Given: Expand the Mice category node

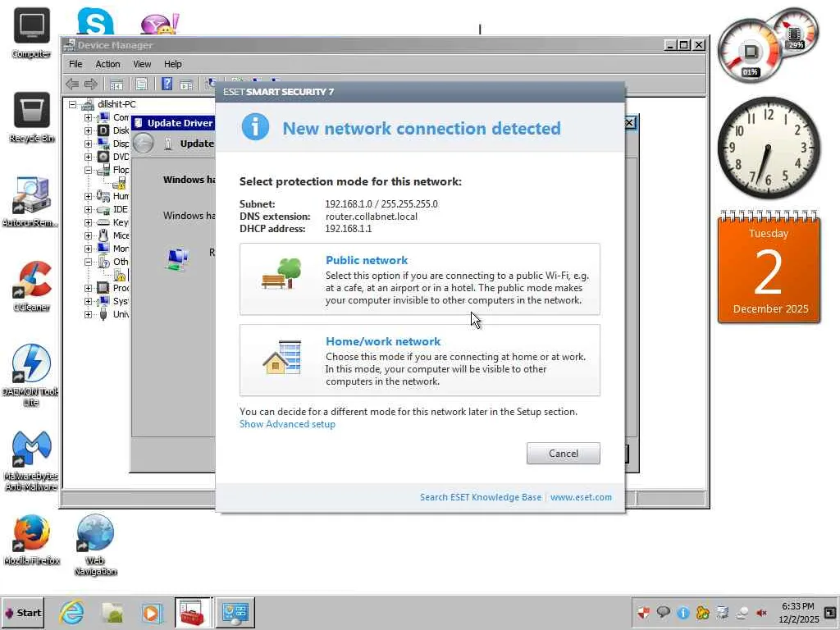Looking at the screenshot, I should (88, 235).
